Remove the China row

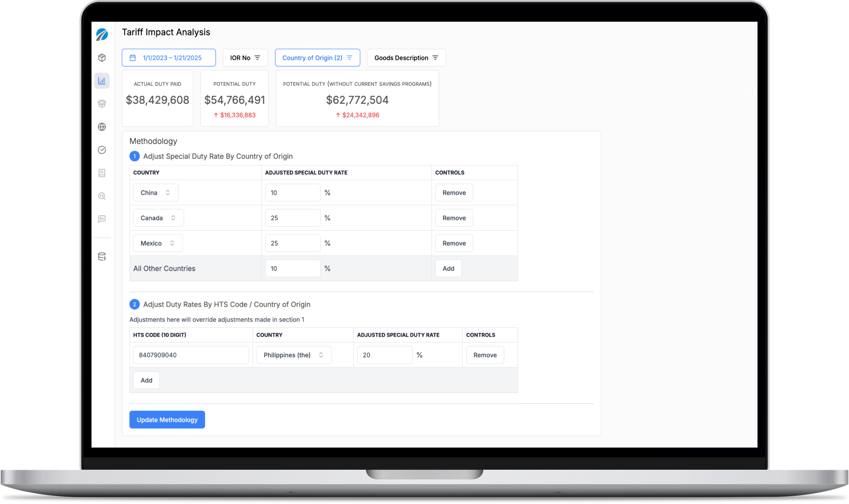click(x=454, y=192)
